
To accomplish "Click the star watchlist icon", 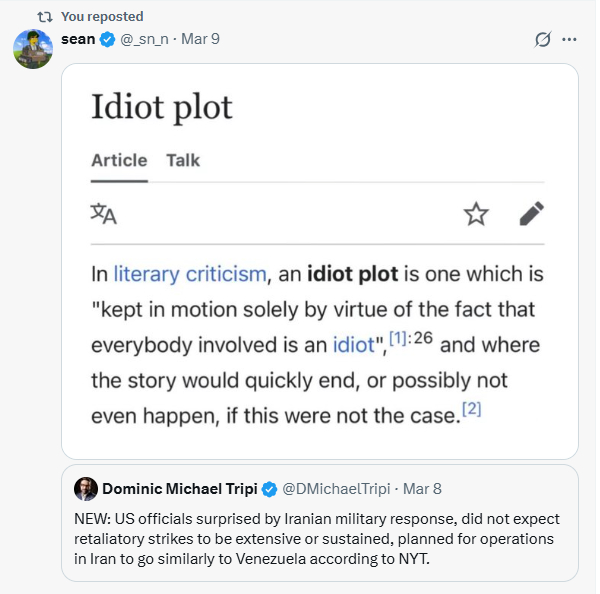I will [x=476, y=213].
